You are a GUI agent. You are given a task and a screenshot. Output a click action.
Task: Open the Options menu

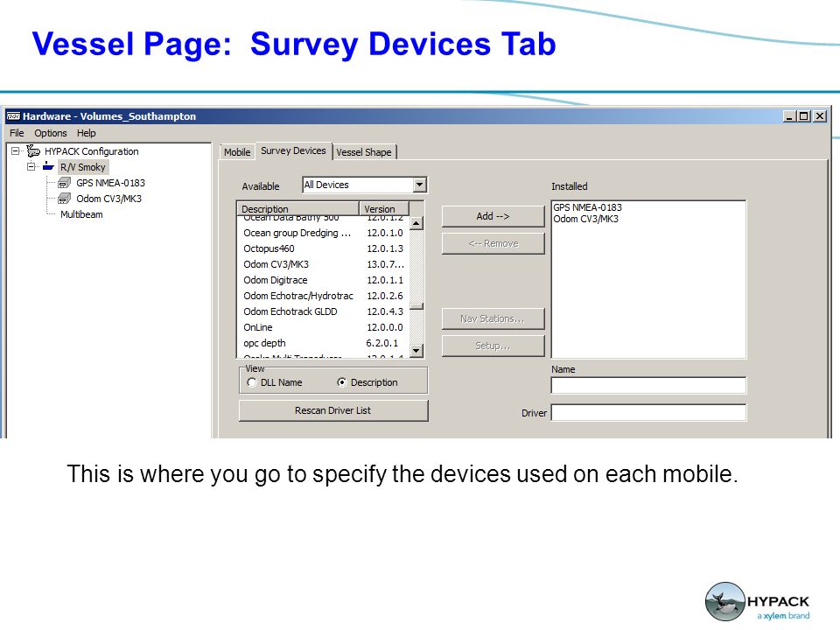pyautogui.click(x=51, y=133)
